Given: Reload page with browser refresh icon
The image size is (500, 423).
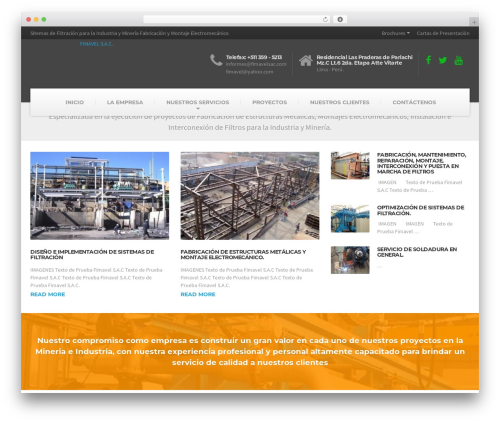Looking at the screenshot, I should (325, 19).
